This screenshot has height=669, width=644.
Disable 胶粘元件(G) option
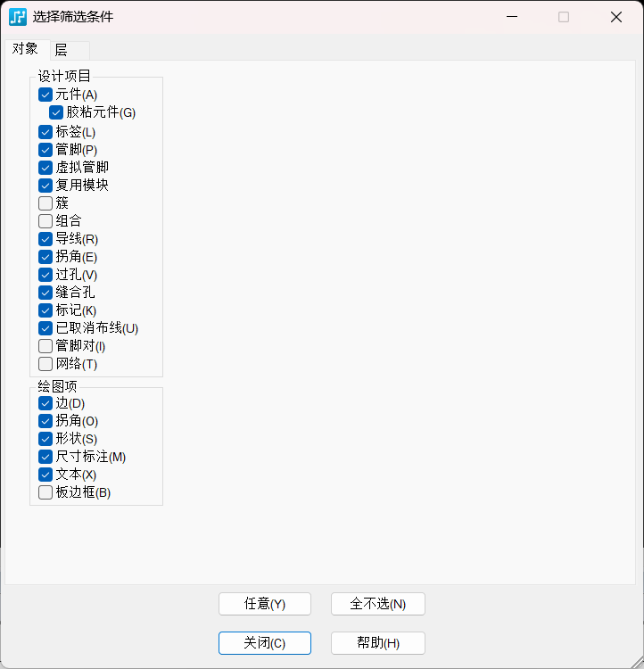pos(56,112)
